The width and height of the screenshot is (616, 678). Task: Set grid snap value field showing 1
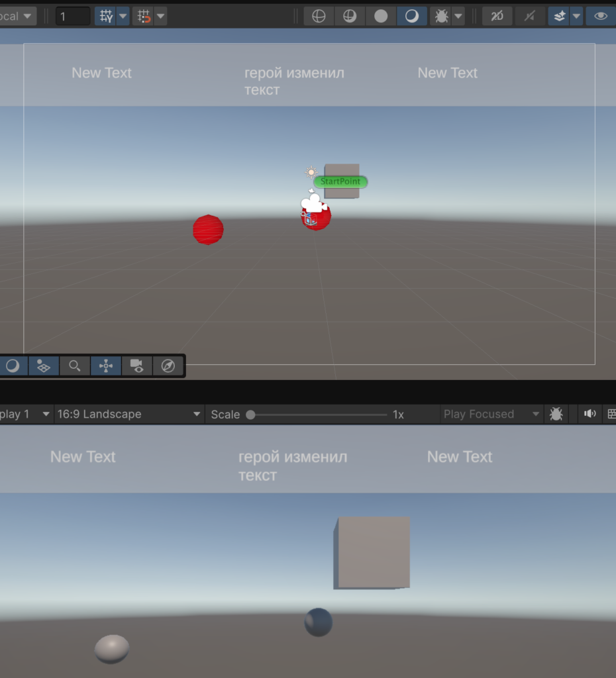pyautogui.click(x=73, y=17)
